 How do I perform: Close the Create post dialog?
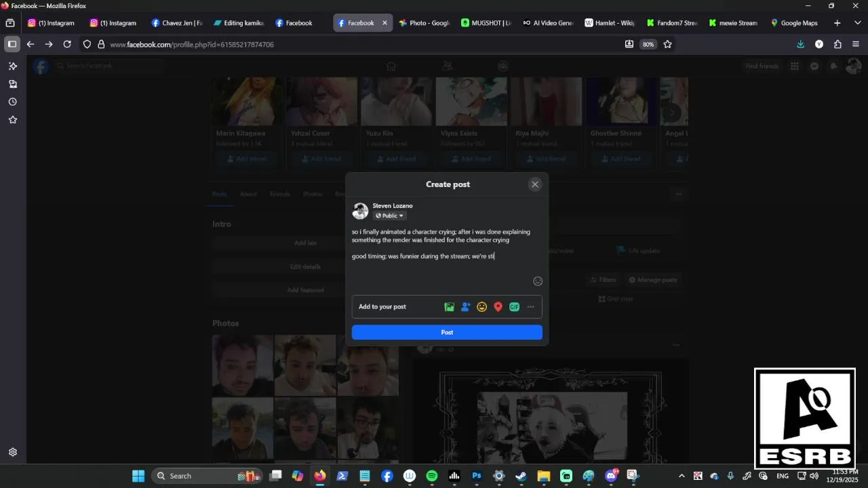[535, 184]
